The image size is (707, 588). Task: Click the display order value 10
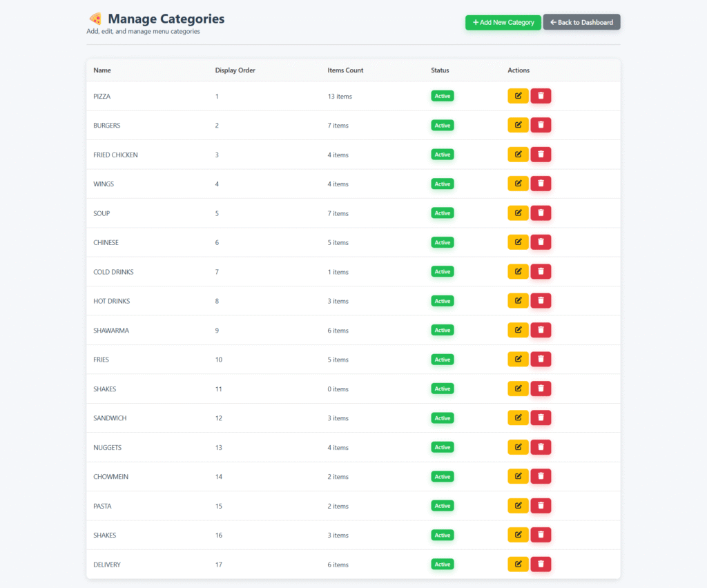point(219,360)
